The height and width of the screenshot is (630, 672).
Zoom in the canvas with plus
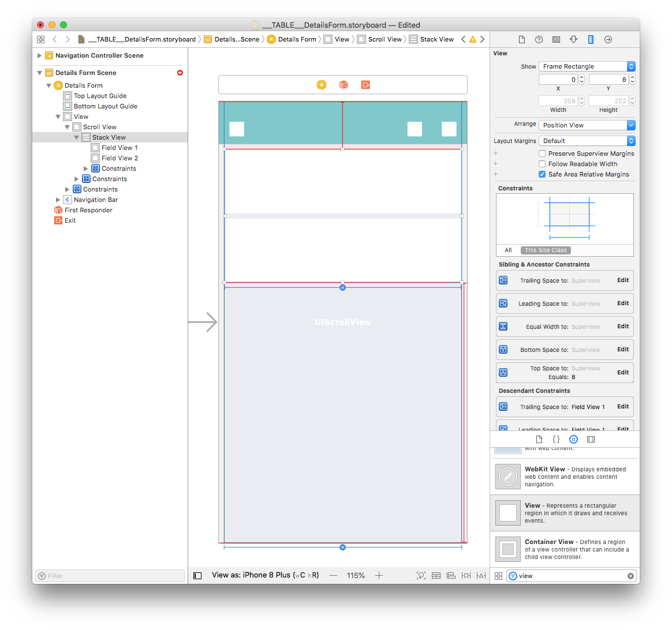(x=379, y=576)
